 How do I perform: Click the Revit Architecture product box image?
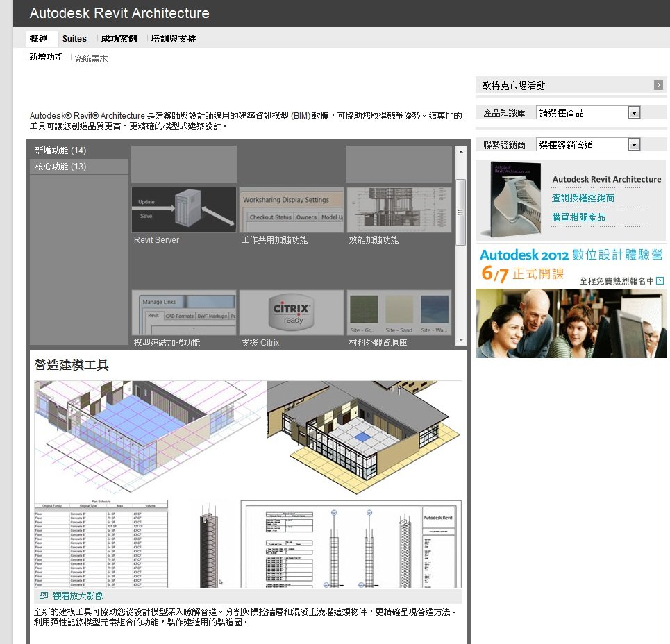click(512, 199)
